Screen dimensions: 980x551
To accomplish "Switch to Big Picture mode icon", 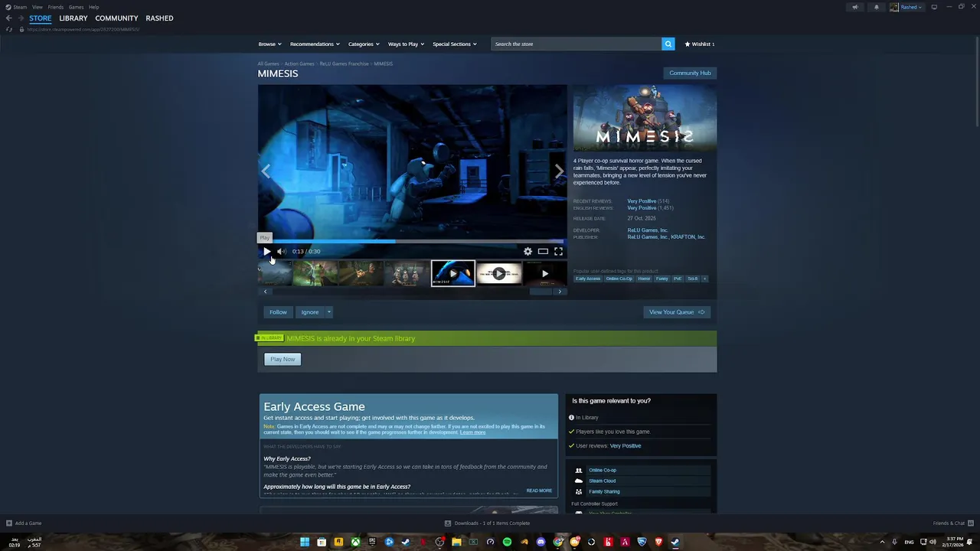I will click(933, 7).
